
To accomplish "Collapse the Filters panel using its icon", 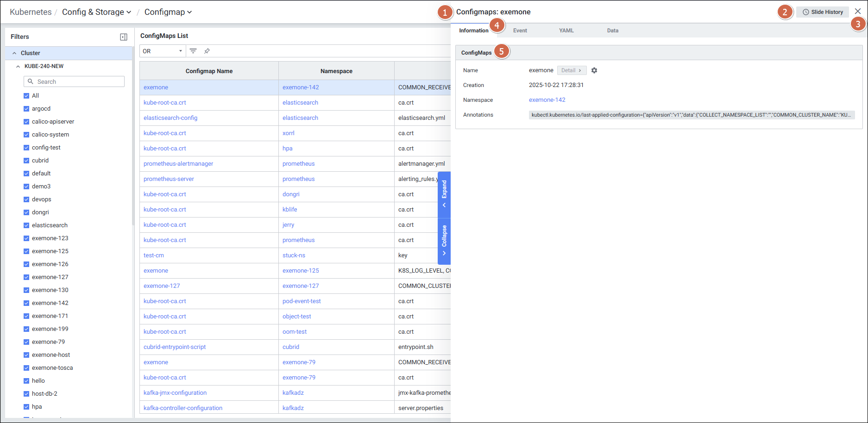I will point(124,37).
